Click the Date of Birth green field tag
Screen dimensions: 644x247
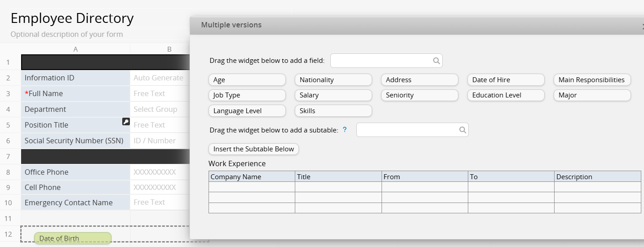[72, 238]
